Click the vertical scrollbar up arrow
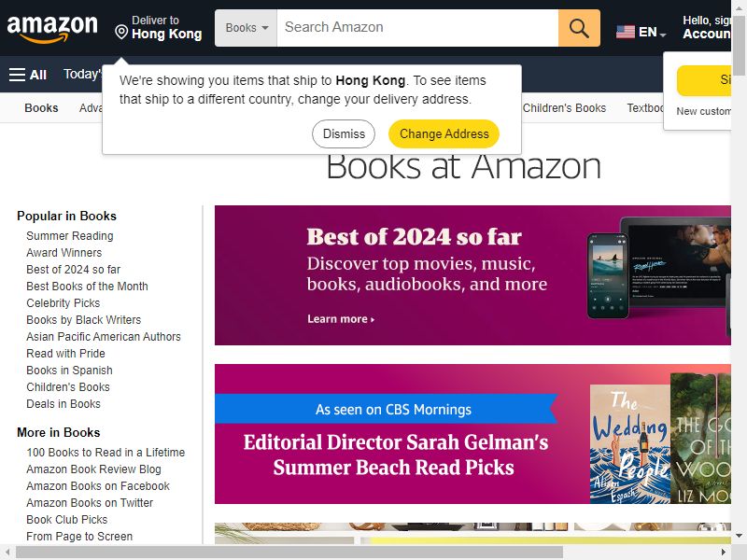Screen dimensions: 747x560 click(739, 7)
